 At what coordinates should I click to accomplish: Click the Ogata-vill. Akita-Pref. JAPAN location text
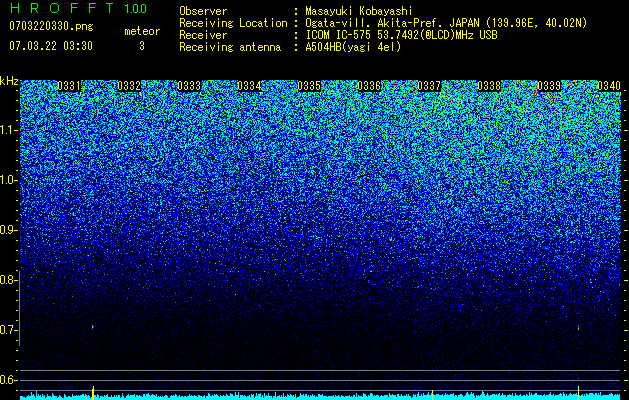(446, 23)
